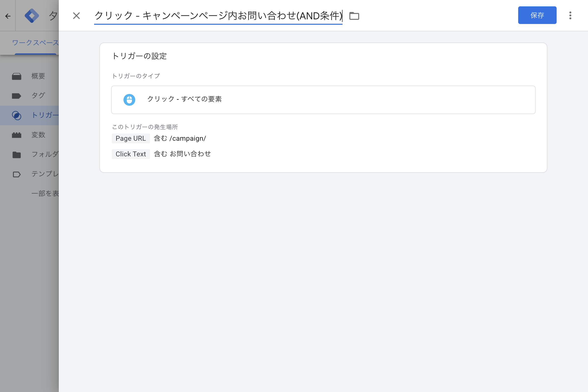Click the 含む お問い合わせ condition text
Viewport: 588px width, 392px height.
(182, 154)
